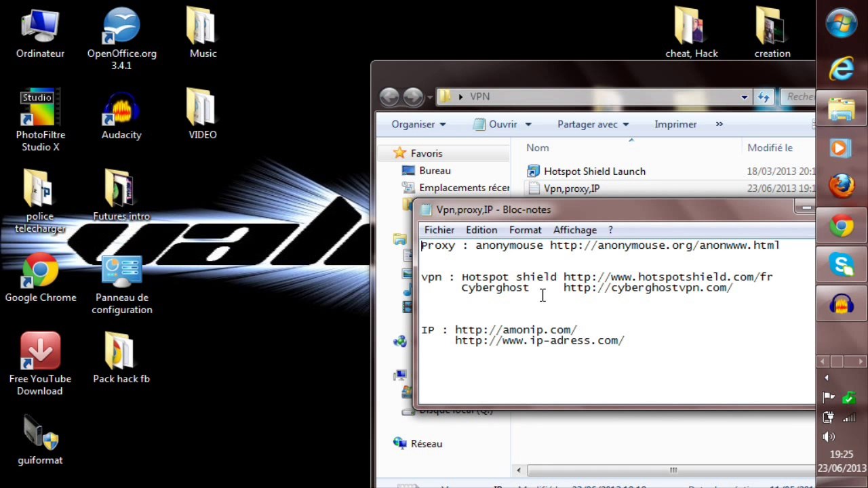Click the Explorer Back arrow button
Image resolution: width=868 pixels, height=488 pixels.
[x=389, y=97]
